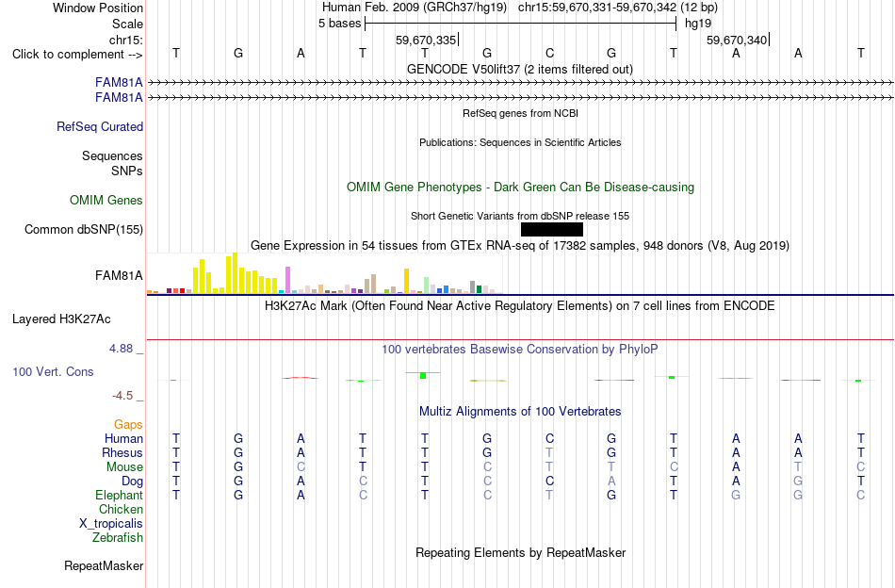
Task: Open the RepeatMasker track label
Action: pos(104,565)
